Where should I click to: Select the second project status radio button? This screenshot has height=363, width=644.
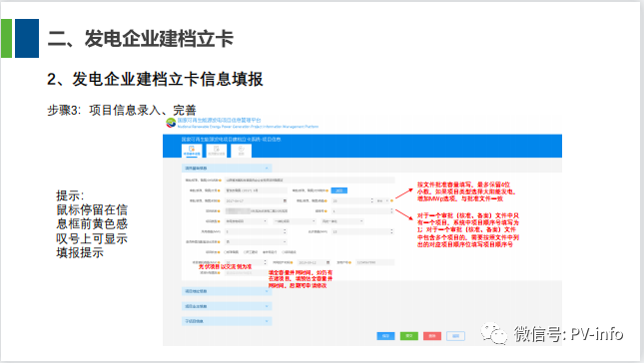245,252
